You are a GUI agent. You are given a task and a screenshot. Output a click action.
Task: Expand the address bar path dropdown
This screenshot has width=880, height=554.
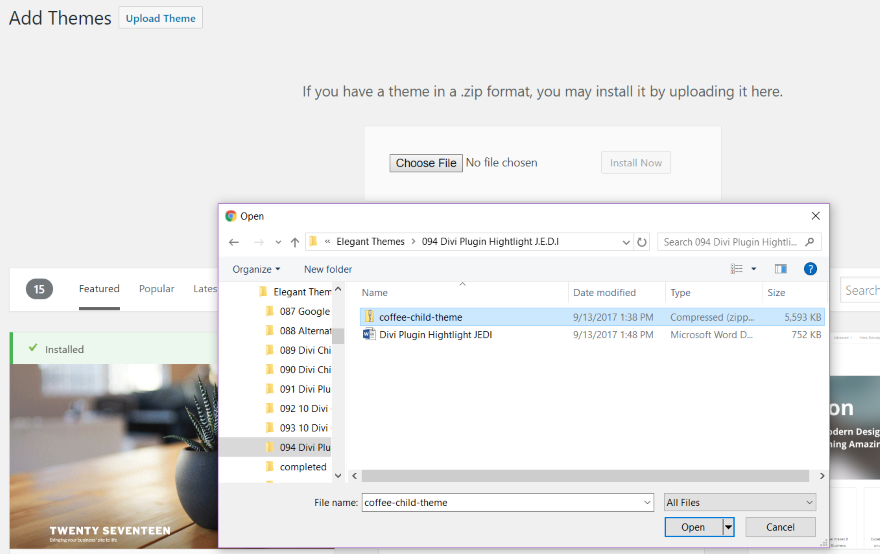(x=626, y=242)
